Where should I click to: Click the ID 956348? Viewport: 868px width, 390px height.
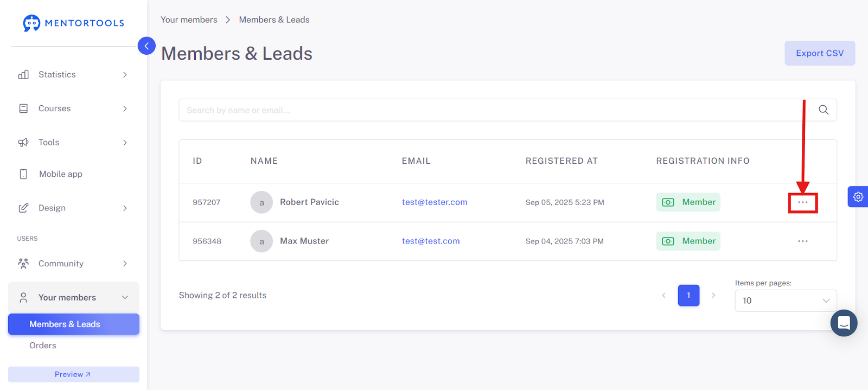tap(207, 241)
